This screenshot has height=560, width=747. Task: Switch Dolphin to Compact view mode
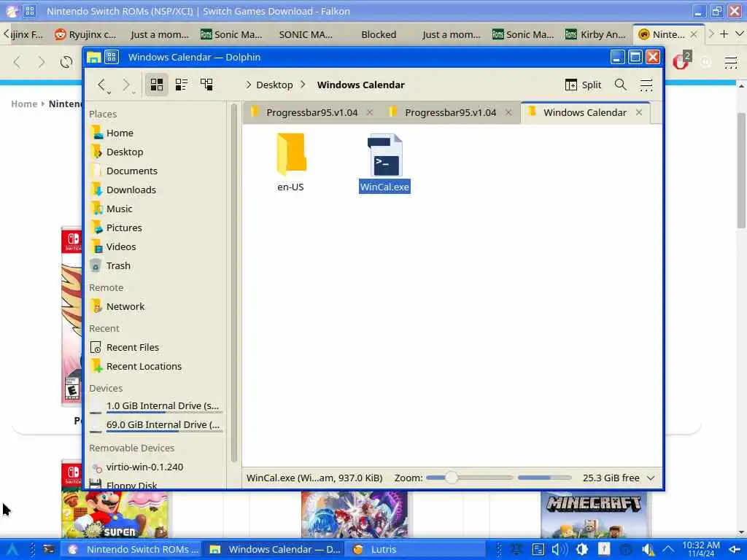[x=182, y=85]
